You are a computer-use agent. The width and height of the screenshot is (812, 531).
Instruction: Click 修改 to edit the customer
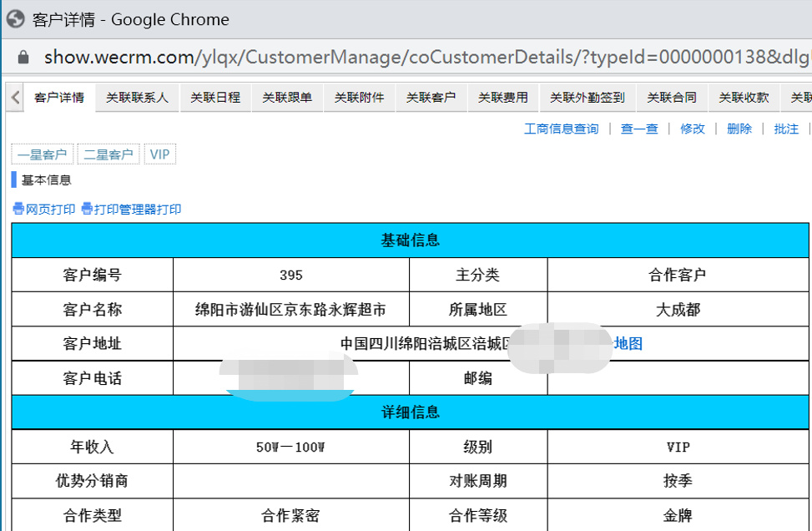pyautogui.click(x=693, y=129)
